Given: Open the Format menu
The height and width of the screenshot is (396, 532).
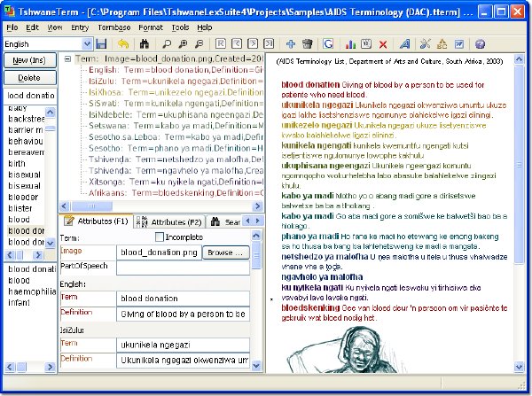Looking at the screenshot, I should tap(151, 27).
